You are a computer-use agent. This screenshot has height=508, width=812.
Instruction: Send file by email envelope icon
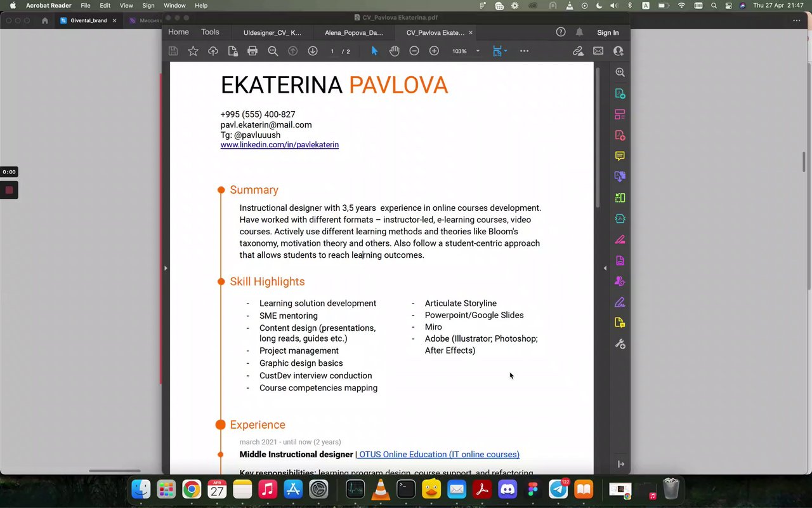[x=598, y=51]
